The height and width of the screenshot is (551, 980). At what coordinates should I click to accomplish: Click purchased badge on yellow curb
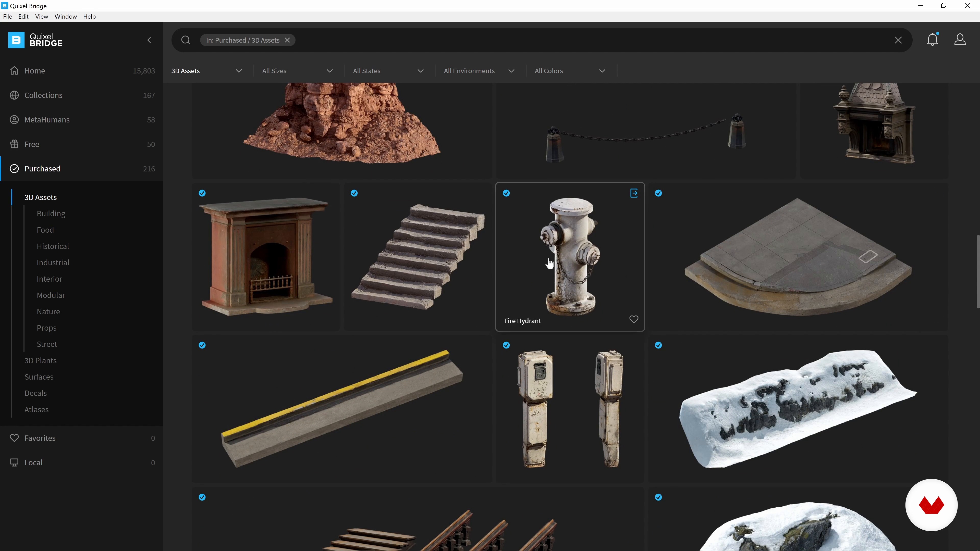(x=202, y=345)
